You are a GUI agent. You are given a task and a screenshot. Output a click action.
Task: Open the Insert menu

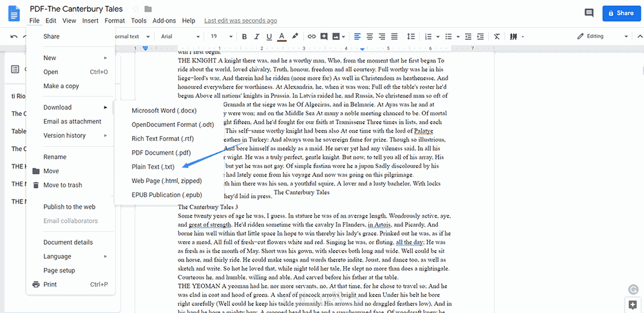(90, 21)
